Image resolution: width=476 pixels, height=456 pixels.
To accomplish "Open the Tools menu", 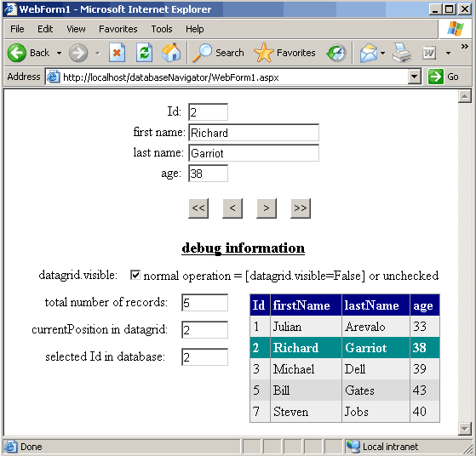I will point(162,29).
